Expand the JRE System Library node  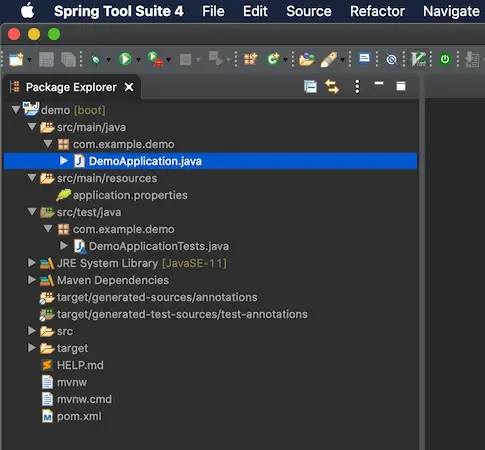(x=32, y=263)
